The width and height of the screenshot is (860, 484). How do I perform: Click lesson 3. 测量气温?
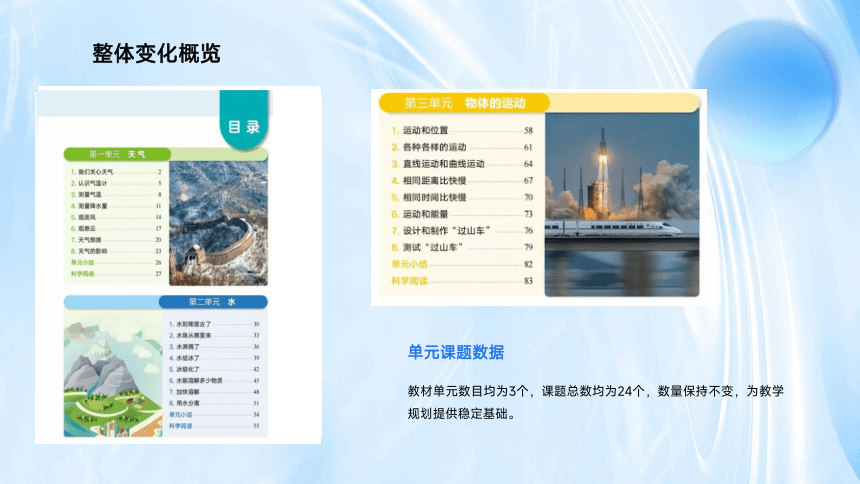point(116,194)
